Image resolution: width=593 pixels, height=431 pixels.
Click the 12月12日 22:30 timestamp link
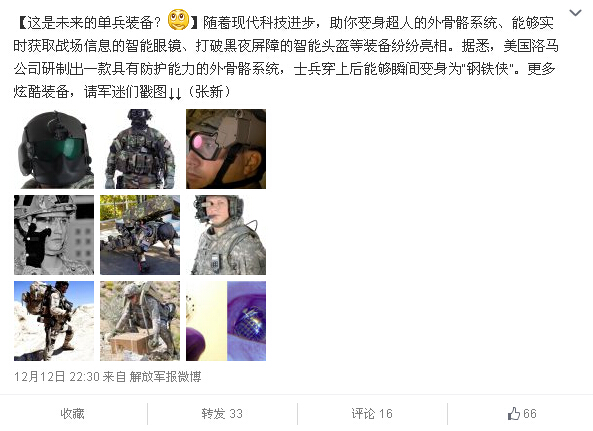point(57,377)
